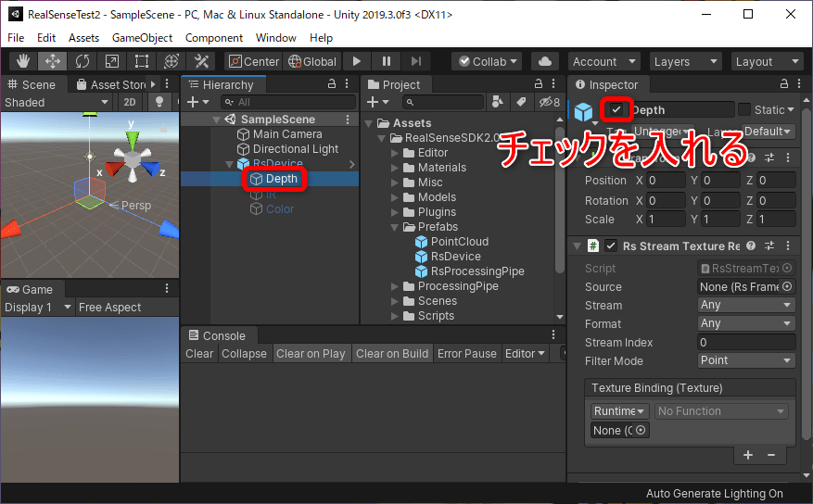Toggle 2D scene view mode
This screenshot has width=813, height=504.
coord(130,102)
